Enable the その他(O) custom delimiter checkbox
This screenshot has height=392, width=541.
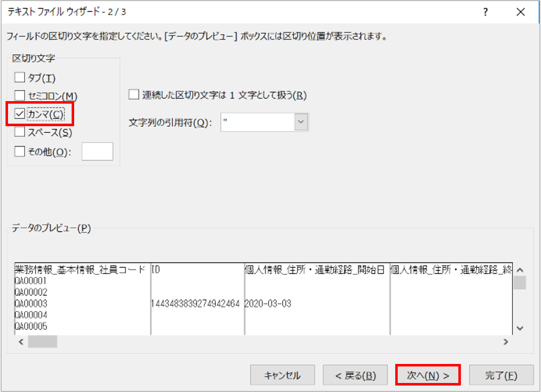tap(20, 152)
